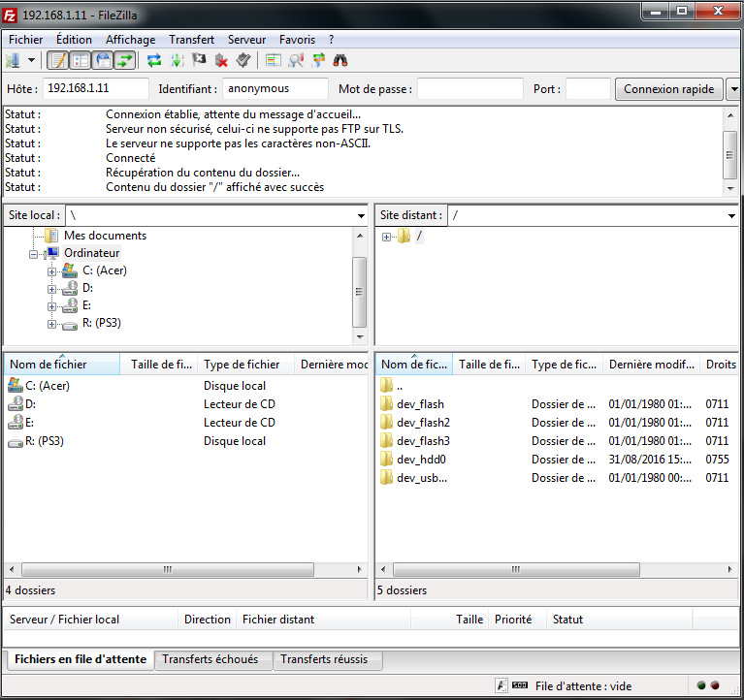Expand the E: drive tree node
The height and width of the screenshot is (700, 744).
pos(51,306)
